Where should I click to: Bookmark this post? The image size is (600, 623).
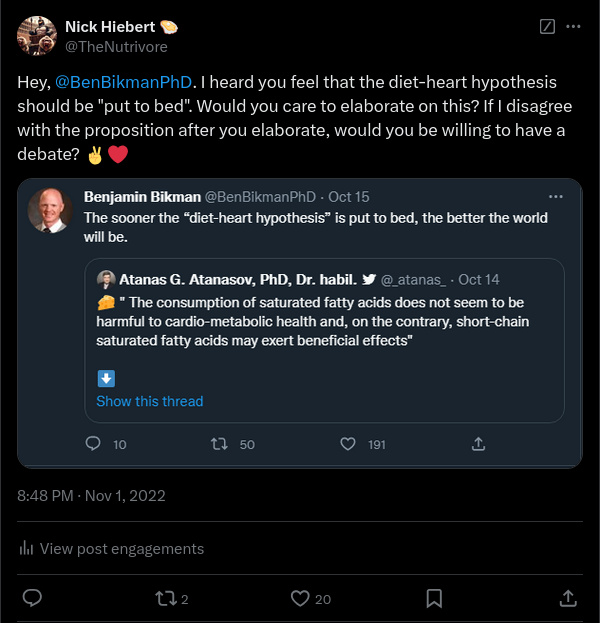tap(434, 598)
